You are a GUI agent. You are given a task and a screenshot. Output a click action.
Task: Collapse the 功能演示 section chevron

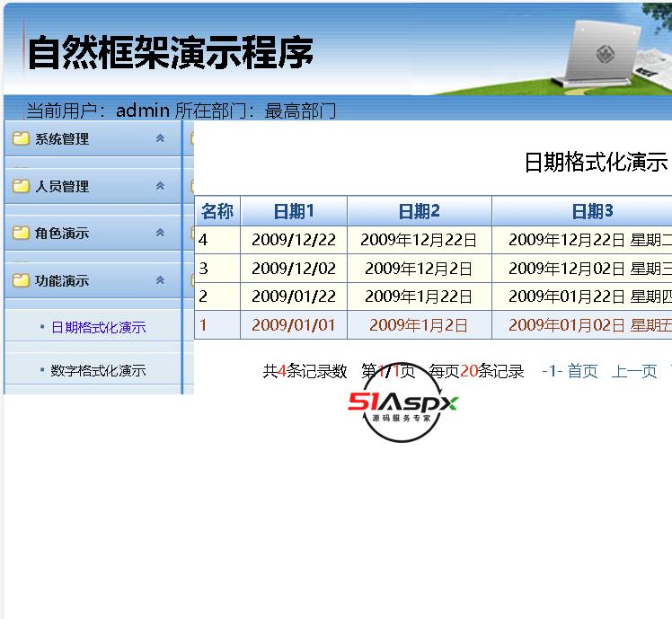[x=160, y=280]
